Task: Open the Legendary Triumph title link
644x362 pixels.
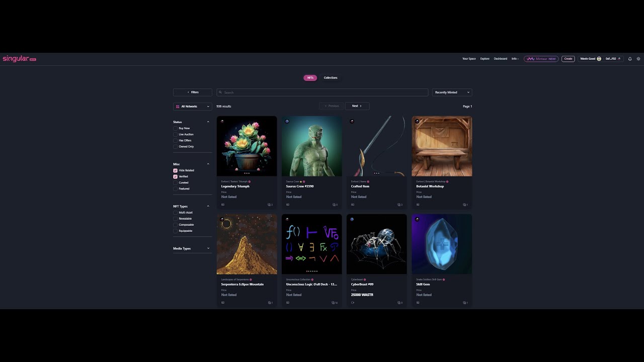Action: pyautogui.click(x=235, y=187)
